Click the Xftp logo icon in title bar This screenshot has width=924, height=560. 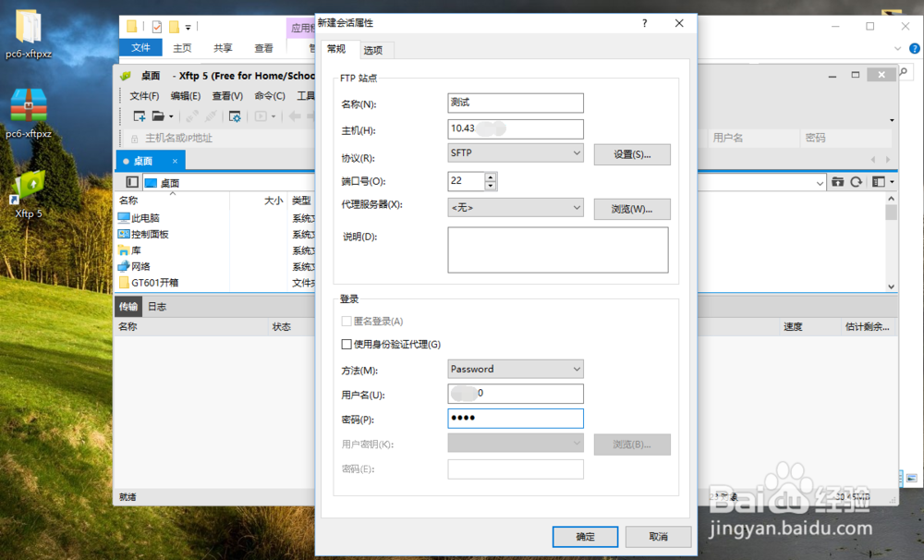[126, 76]
